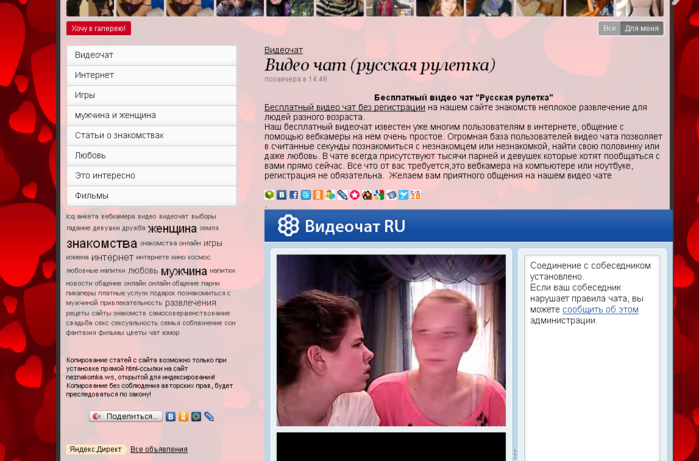The image size is (699, 461).
Task: Click the Видеочат RU flower logo
Action: [288, 226]
